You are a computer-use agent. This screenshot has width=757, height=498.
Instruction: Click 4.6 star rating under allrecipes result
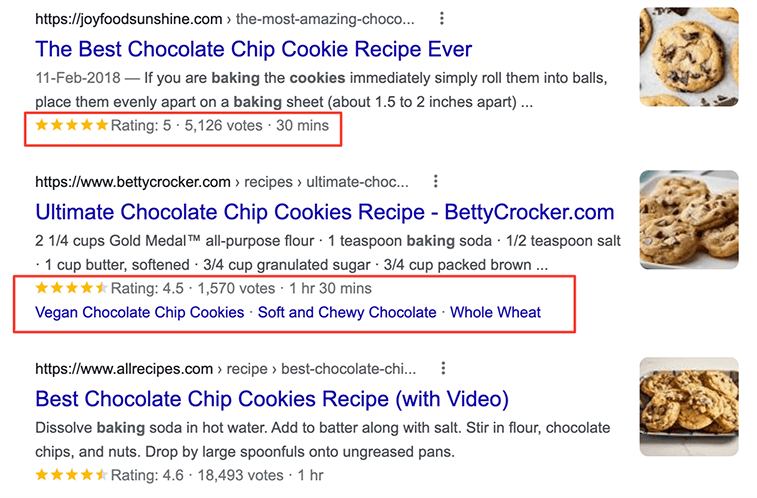click(x=71, y=475)
